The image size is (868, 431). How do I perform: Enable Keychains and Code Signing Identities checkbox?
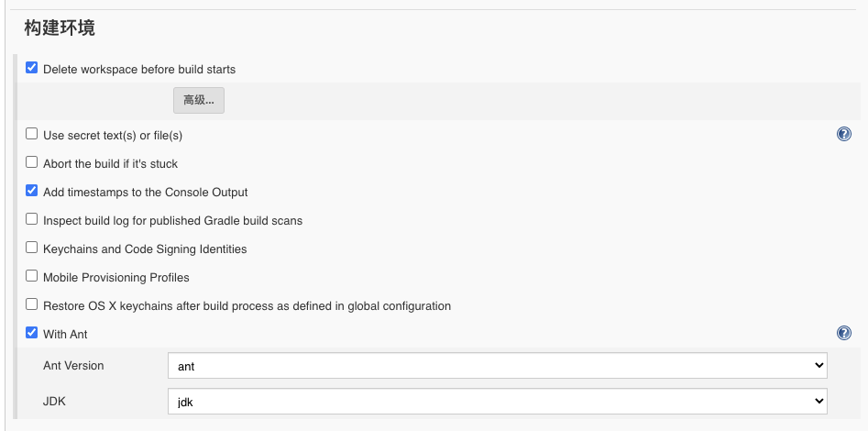click(31, 247)
